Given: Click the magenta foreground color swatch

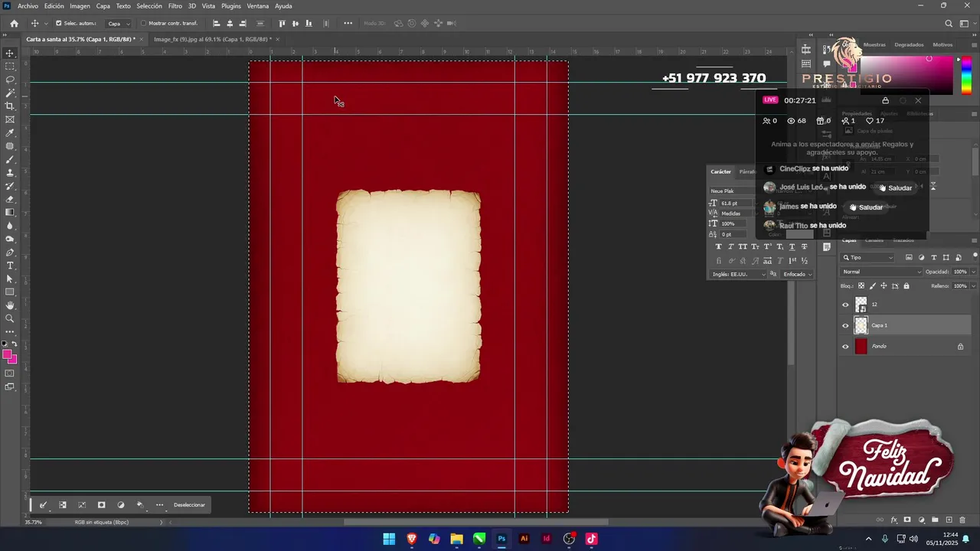Looking at the screenshot, I should [x=7, y=354].
